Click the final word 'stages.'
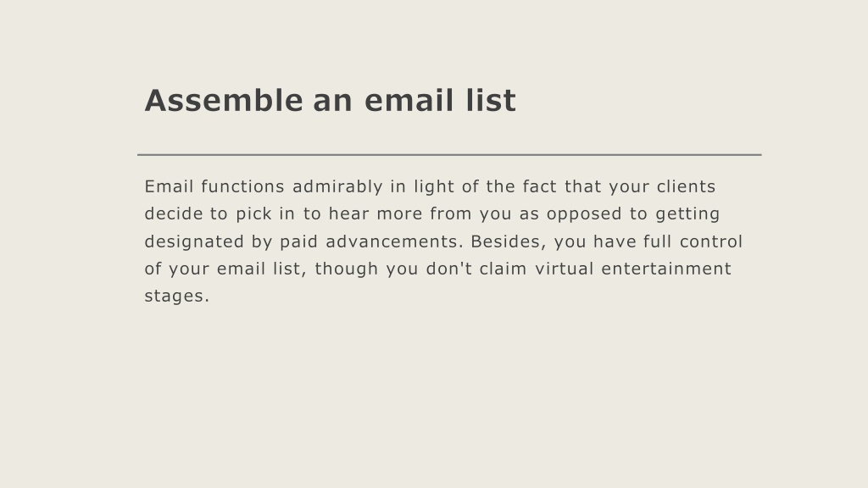This screenshot has height=488, width=868. (177, 297)
